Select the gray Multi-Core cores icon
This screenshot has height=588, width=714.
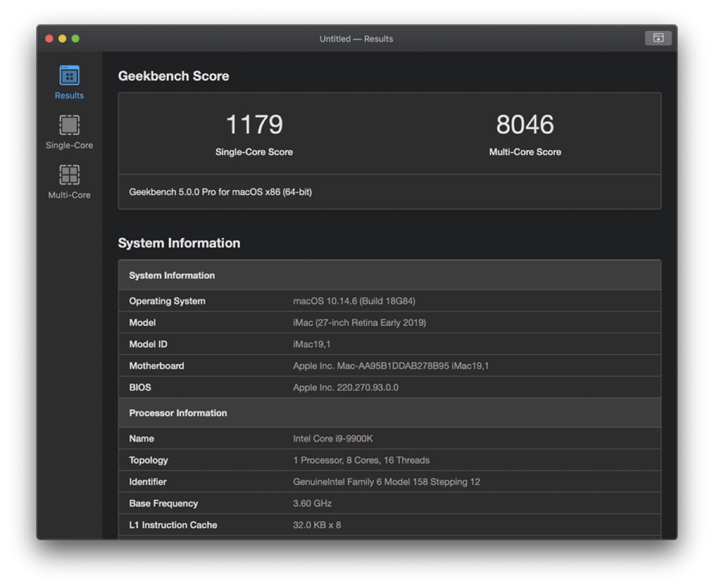click(x=69, y=175)
